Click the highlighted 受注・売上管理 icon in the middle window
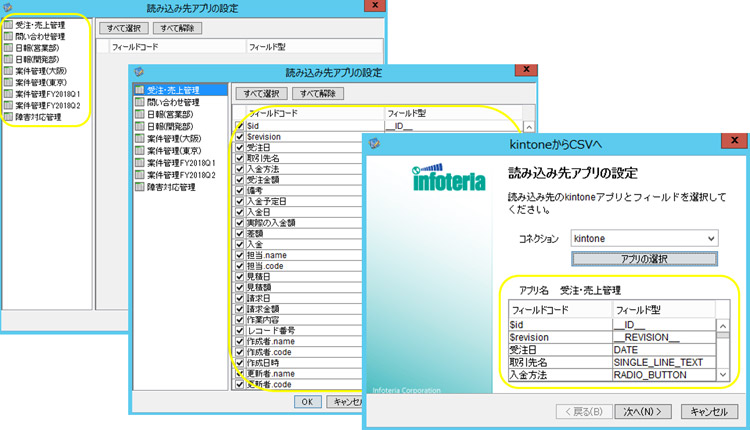This screenshot has width=750, height=430. pyautogui.click(x=139, y=89)
